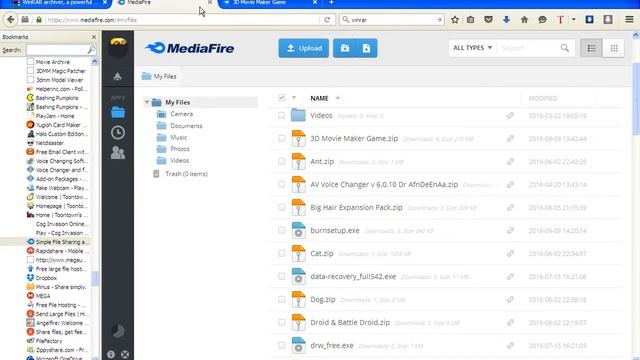Switch to list view layout
Screen dimensions: 640x360
point(591,48)
